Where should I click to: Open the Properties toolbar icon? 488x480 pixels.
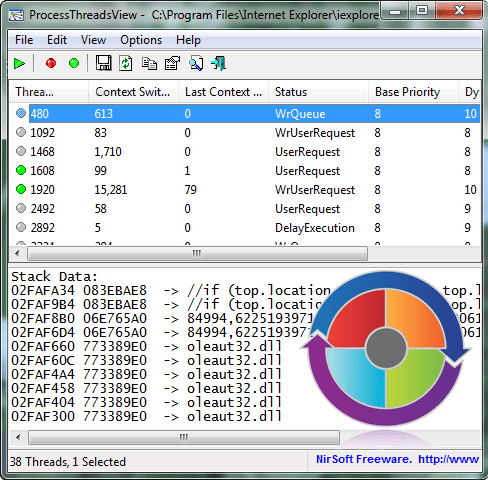click(x=172, y=63)
